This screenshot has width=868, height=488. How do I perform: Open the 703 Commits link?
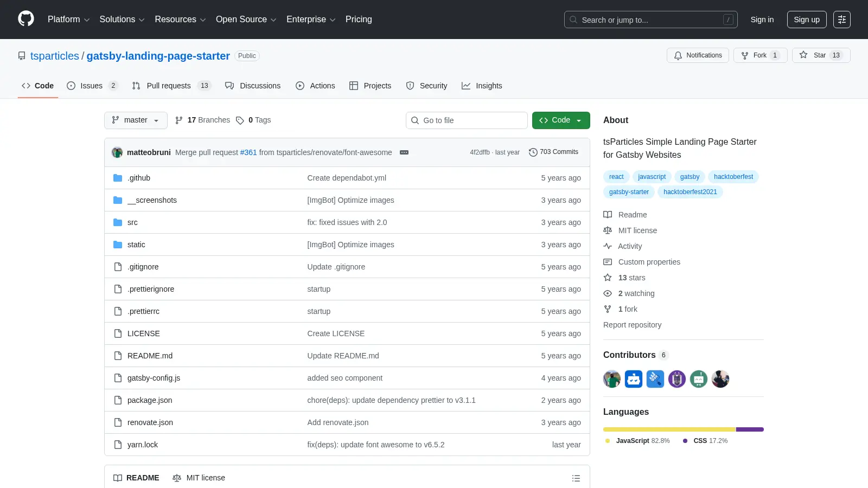pyautogui.click(x=553, y=152)
